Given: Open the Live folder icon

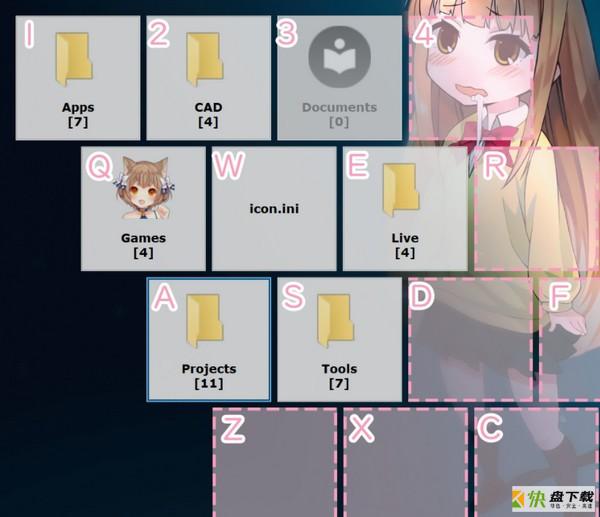Looking at the screenshot, I should (401, 190).
